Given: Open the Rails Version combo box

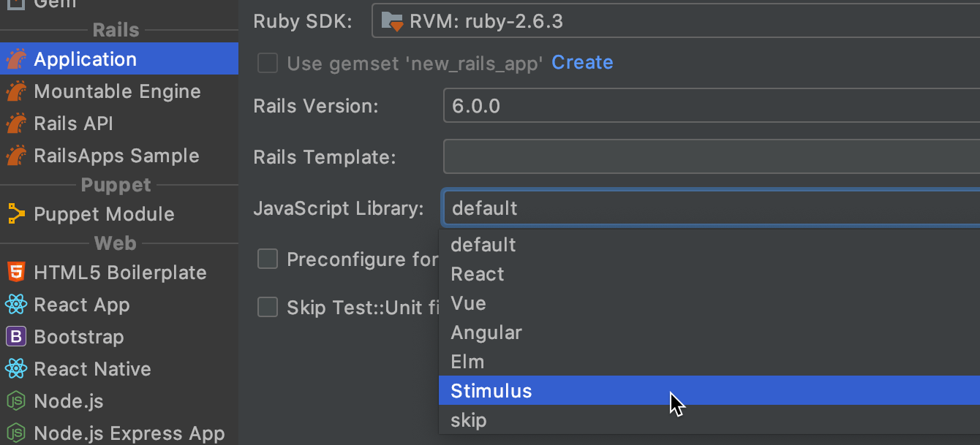Looking at the screenshot, I should coord(709,106).
